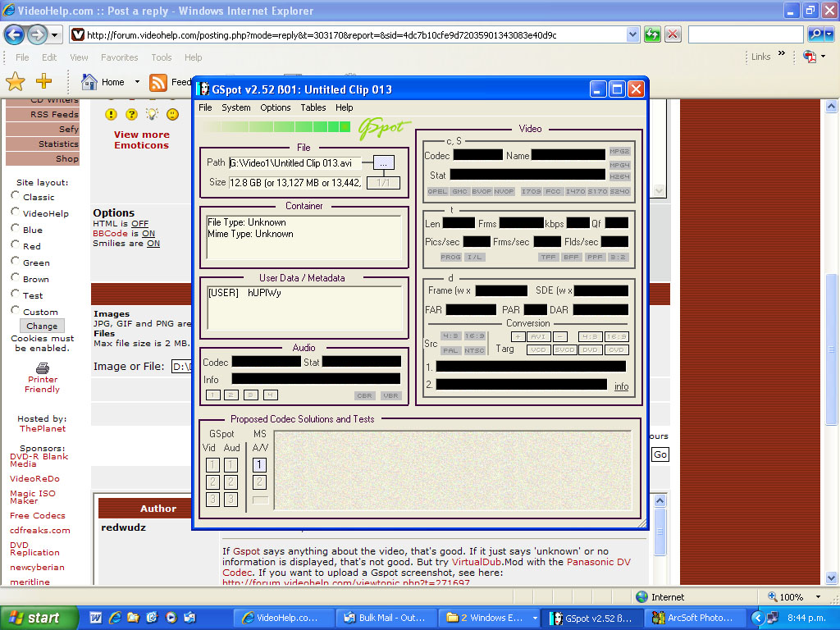
Task: Select the Brown site layout
Action: (16, 277)
